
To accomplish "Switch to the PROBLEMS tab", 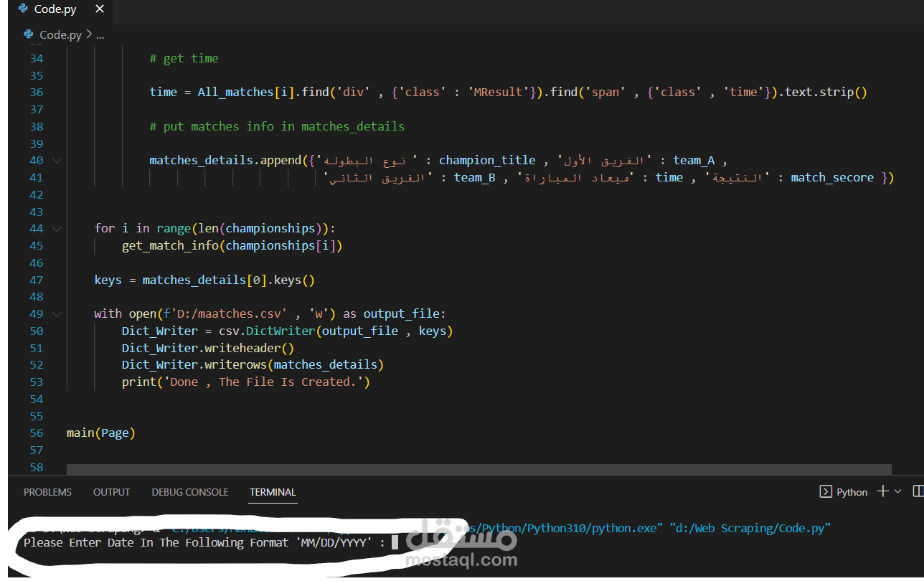I will pos(47,492).
